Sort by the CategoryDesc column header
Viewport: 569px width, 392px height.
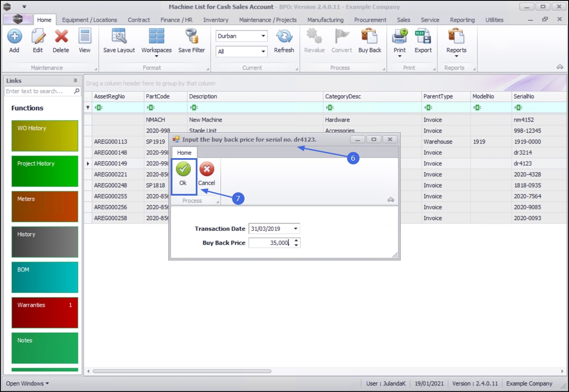(x=372, y=96)
